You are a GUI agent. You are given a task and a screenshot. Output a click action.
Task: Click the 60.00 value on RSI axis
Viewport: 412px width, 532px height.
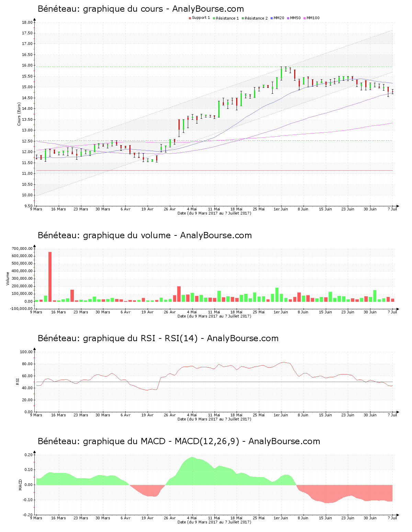click(27, 376)
